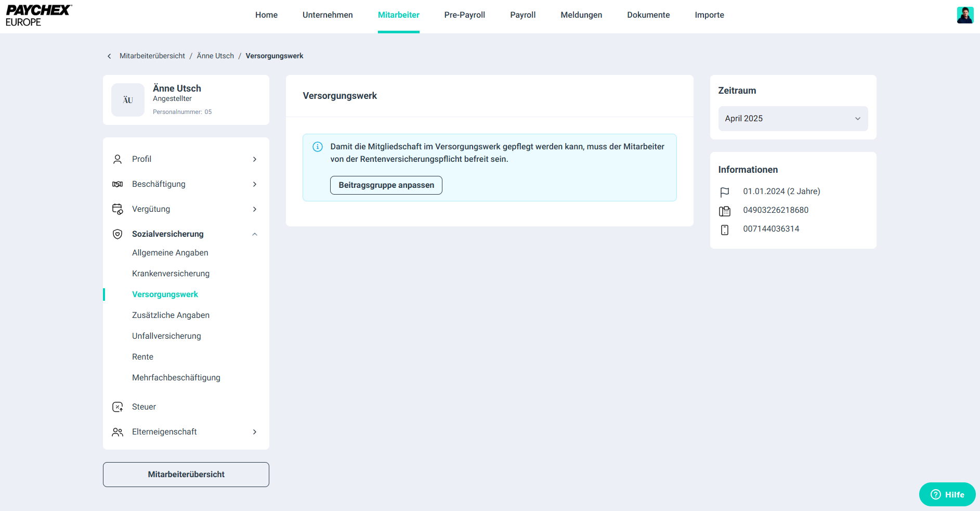Expand the Elterneigenschaft section arrow

(x=255, y=432)
